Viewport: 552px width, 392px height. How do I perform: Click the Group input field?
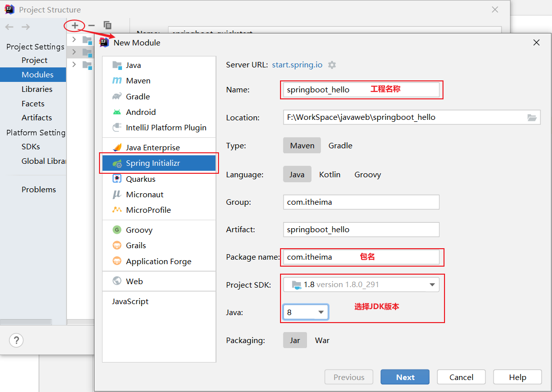click(361, 202)
